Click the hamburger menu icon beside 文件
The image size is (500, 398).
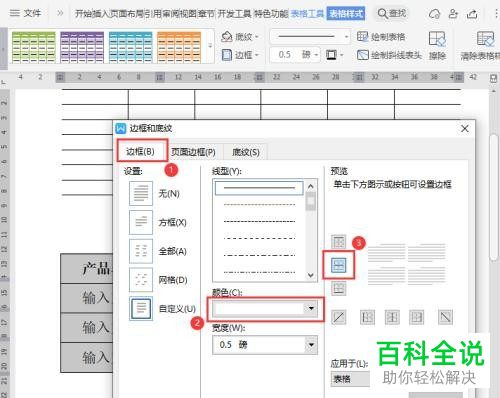pyautogui.click(x=14, y=13)
